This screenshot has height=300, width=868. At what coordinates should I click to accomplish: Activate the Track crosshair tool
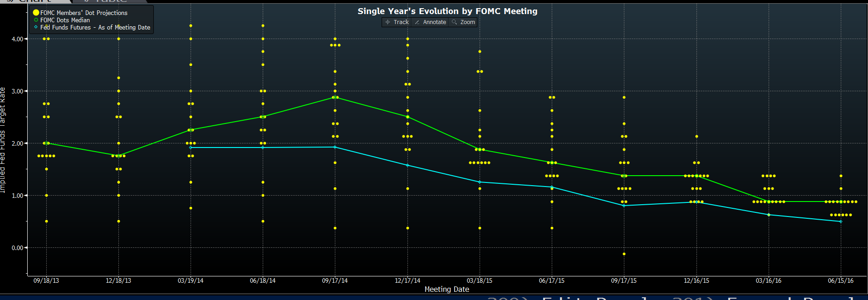tap(397, 22)
